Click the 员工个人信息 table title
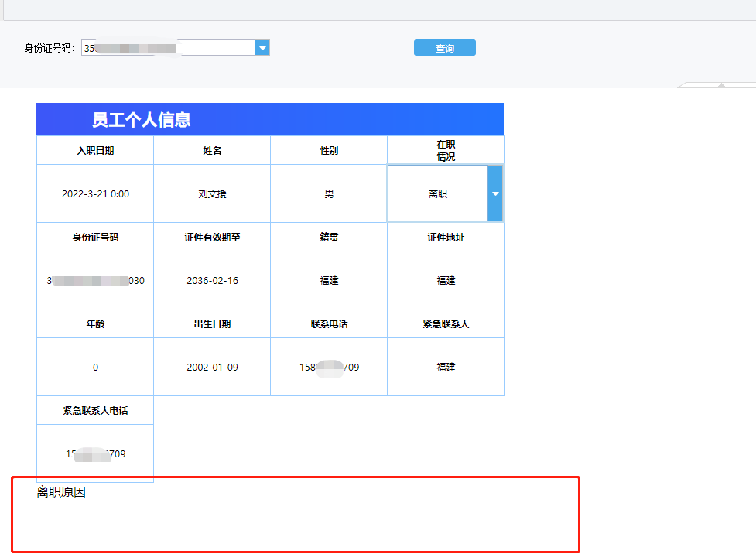The width and height of the screenshot is (756, 554). click(142, 120)
